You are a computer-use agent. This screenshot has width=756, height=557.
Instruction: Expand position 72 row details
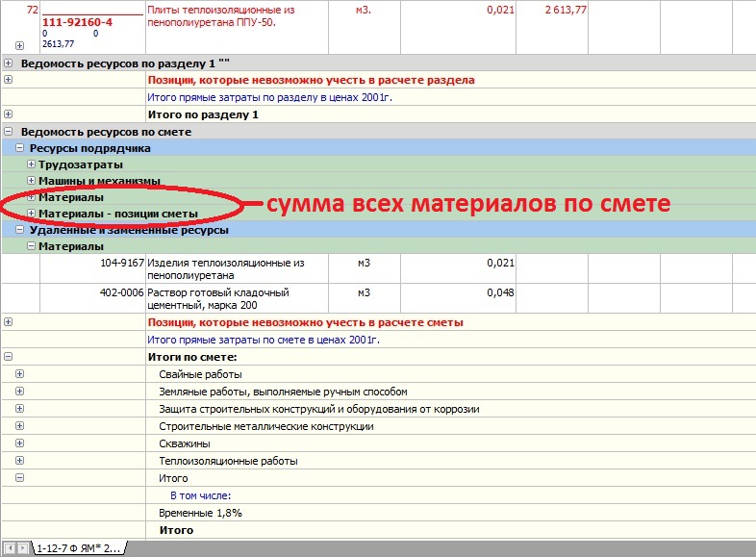(19, 46)
